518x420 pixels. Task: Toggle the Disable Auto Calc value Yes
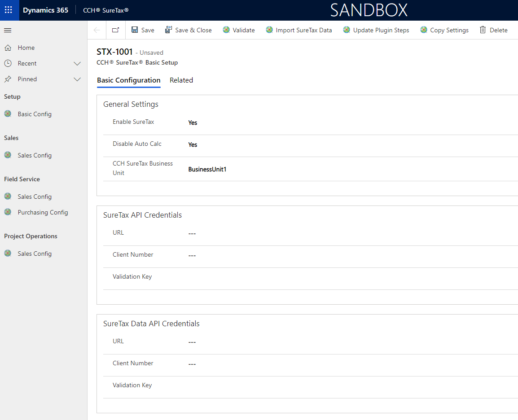(193, 145)
